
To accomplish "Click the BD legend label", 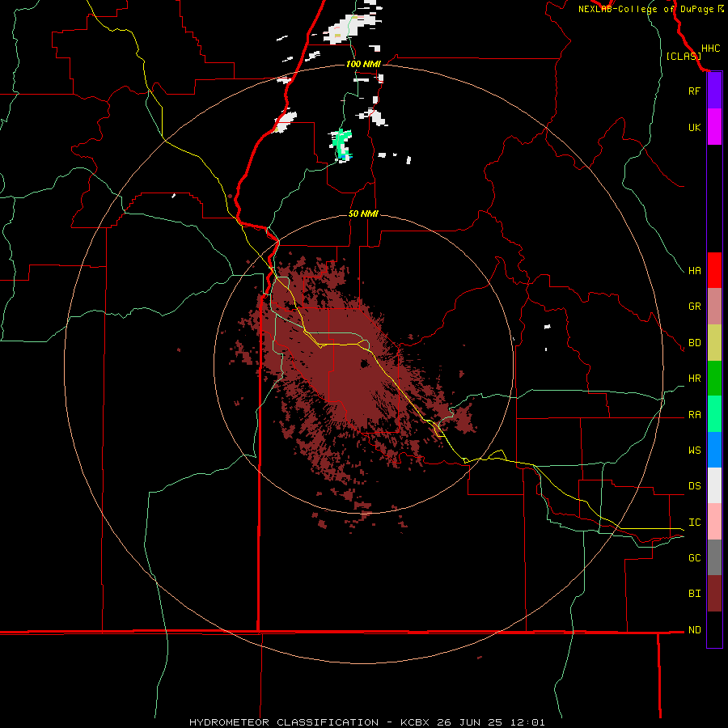I will pyautogui.click(x=694, y=343).
